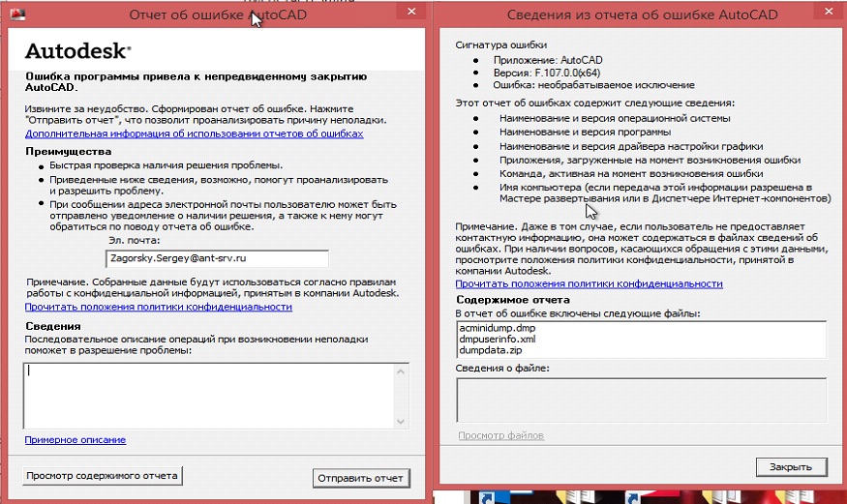Click the 'Сигнатура ошибки' label
This screenshot has width=847, height=504.
(x=500, y=44)
